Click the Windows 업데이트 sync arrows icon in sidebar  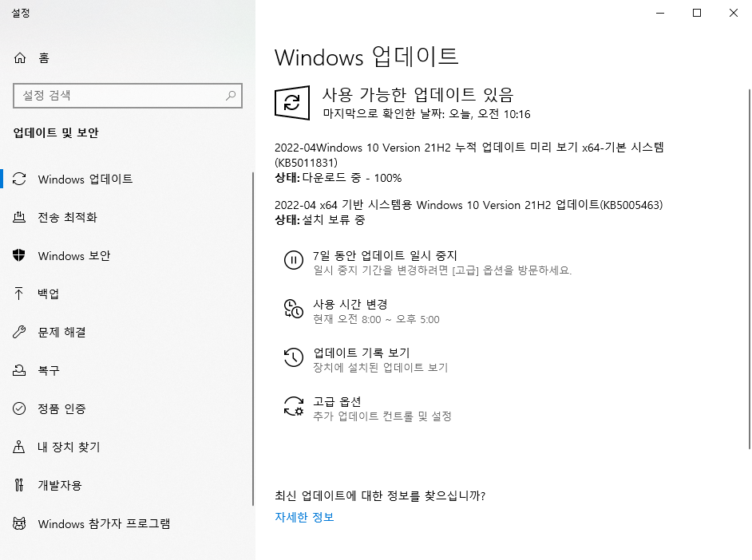[x=19, y=179]
